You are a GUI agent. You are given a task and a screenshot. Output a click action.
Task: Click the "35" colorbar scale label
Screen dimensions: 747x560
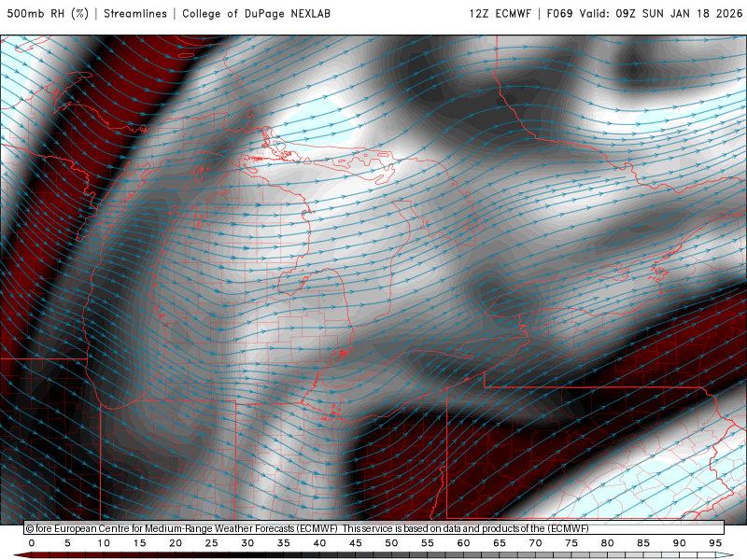click(284, 543)
